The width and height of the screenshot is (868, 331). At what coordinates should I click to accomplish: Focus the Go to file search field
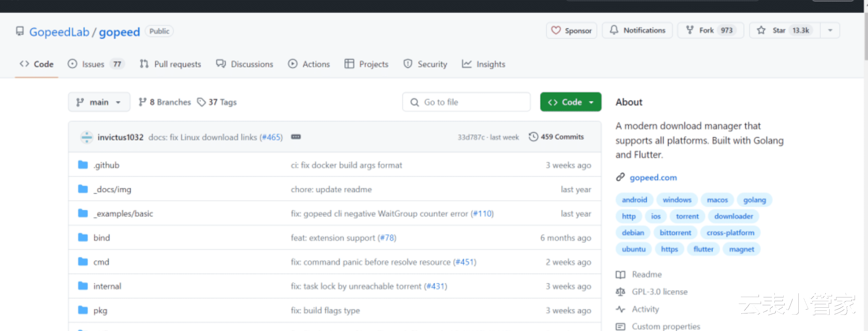pyautogui.click(x=466, y=102)
